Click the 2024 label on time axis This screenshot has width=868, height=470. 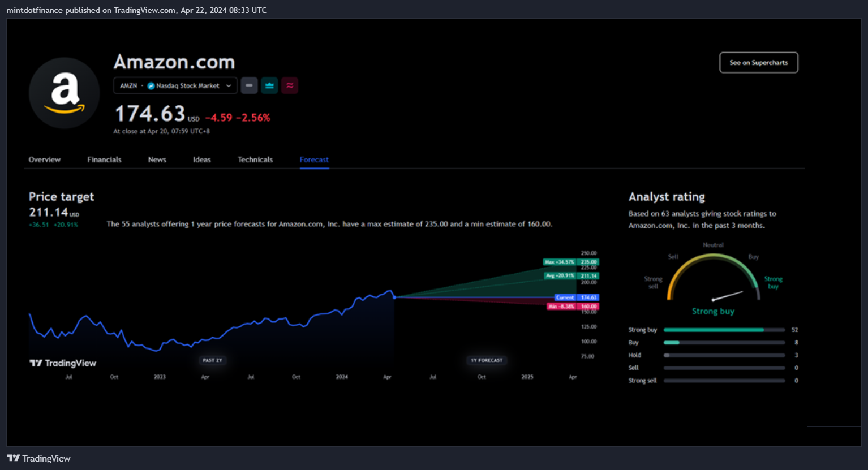click(342, 377)
